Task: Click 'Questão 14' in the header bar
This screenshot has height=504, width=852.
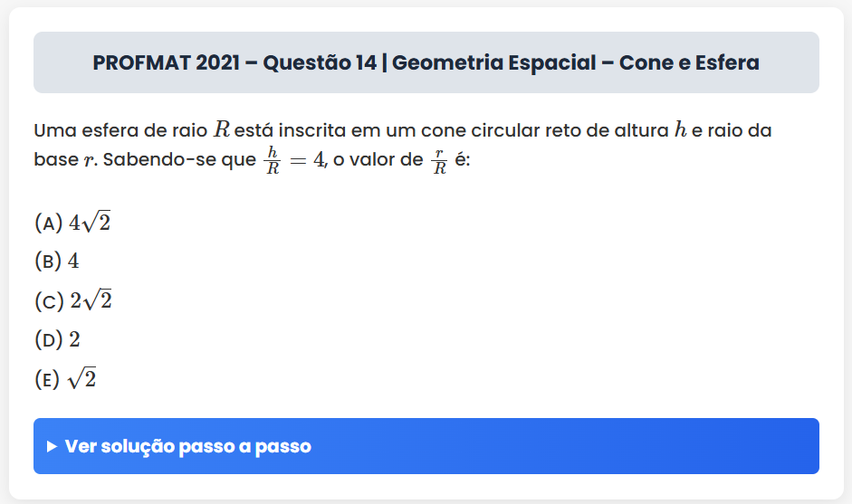Action: pos(321,63)
